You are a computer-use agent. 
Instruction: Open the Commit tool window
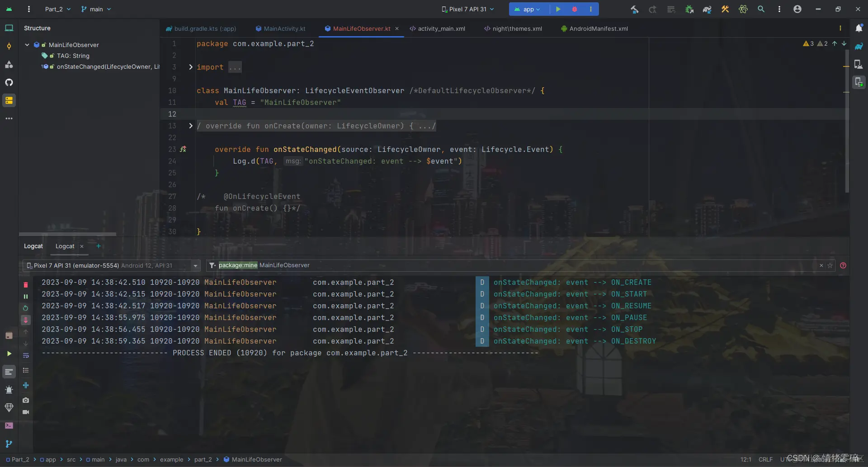[9, 46]
